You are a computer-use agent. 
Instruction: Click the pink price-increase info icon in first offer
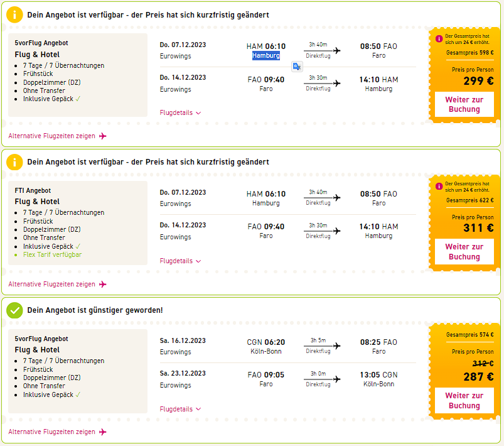click(x=439, y=38)
